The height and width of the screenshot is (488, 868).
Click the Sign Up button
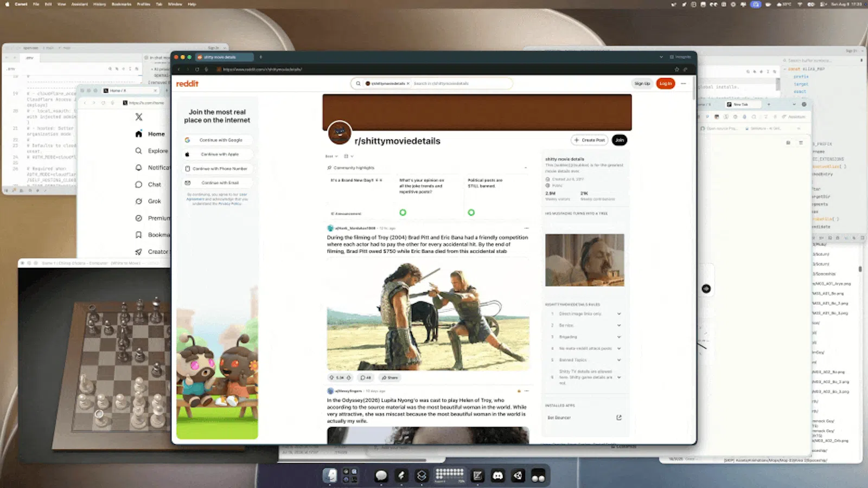tap(642, 84)
